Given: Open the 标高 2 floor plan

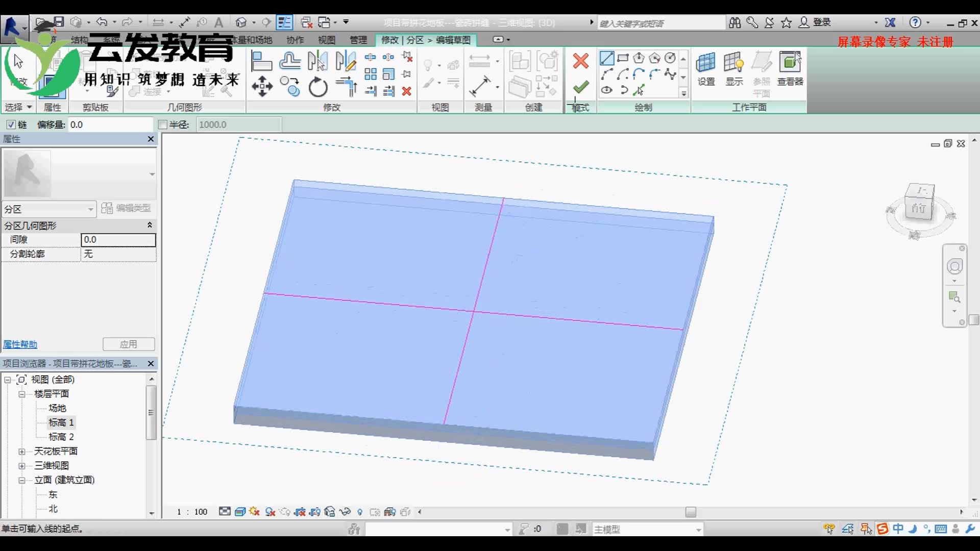Looking at the screenshot, I should [x=61, y=437].
